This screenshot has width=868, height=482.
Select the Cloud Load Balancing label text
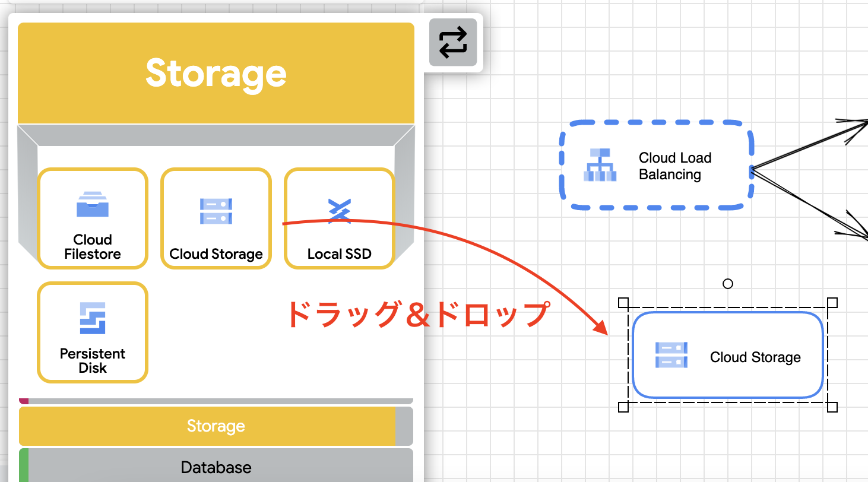pyautogui.click(x=674, y=166)
